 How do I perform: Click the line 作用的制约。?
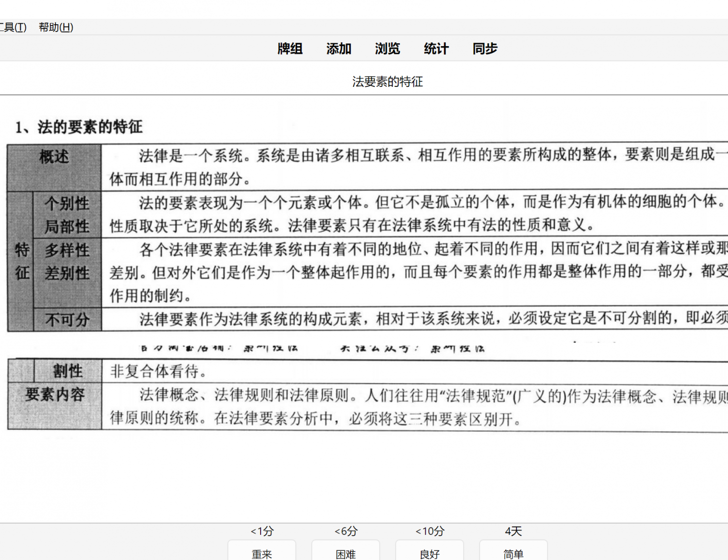coord(151,296)
